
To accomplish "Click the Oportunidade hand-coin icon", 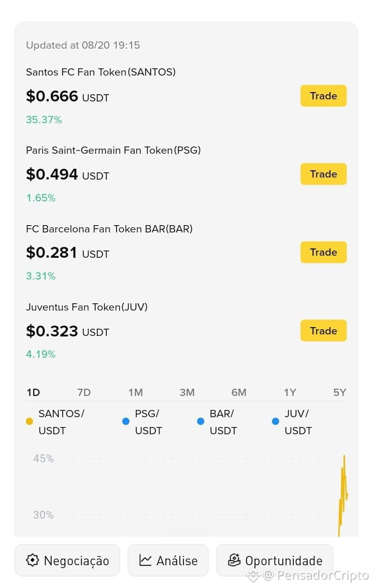I will pyautogui.click(x=234, y=560).
